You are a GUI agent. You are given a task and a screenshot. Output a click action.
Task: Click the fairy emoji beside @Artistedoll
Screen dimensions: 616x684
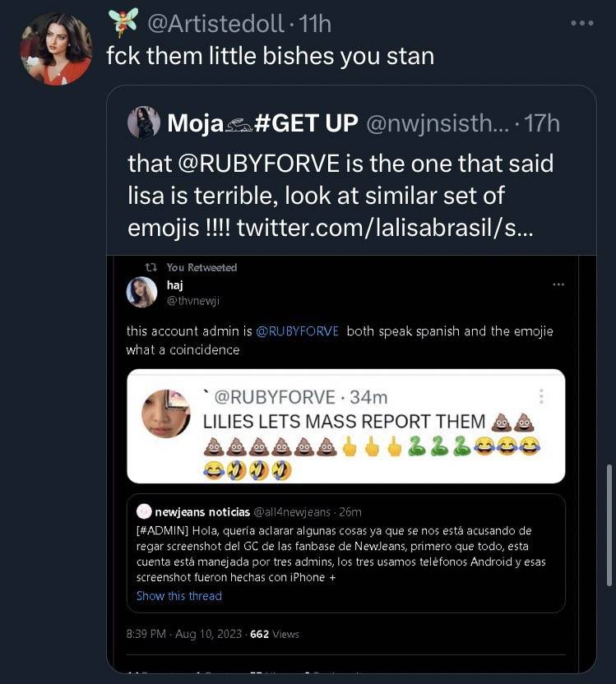point(123,21)
